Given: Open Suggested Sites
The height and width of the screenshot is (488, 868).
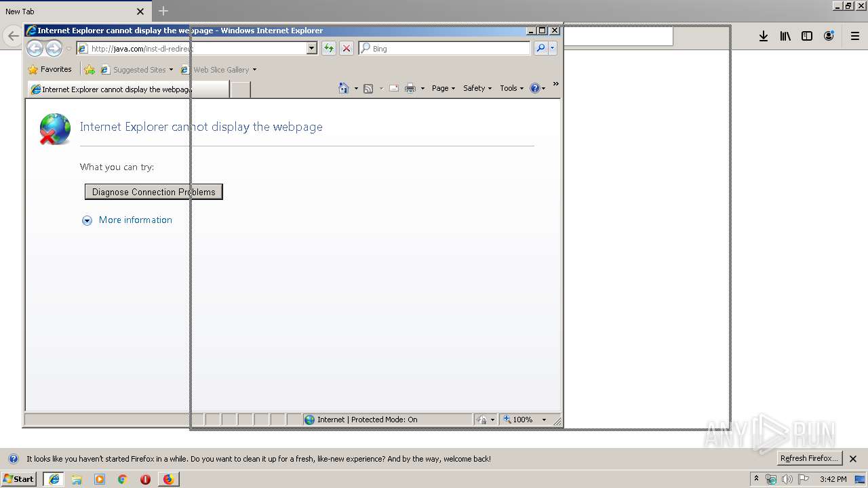Looking at the screenshot, I should pos(136,69).
